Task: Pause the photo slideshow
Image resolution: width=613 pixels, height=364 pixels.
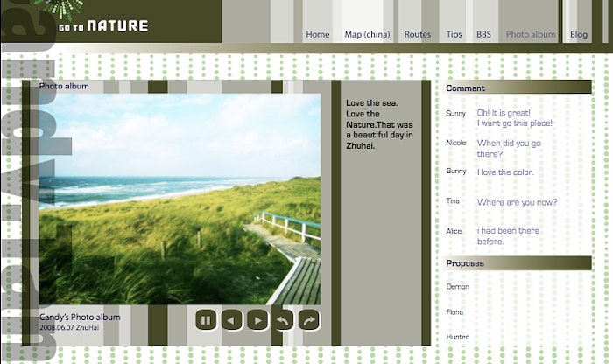Action: pos(206,320)
